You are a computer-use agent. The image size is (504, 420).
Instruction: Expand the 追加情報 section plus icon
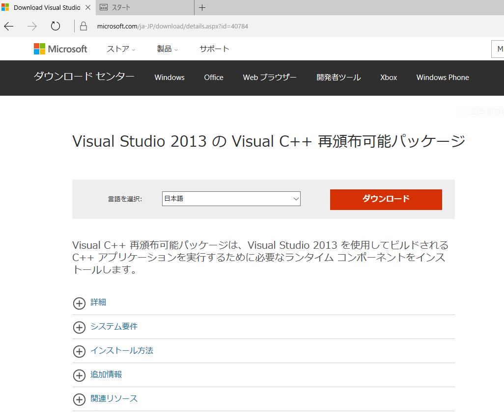coord(79,375)
